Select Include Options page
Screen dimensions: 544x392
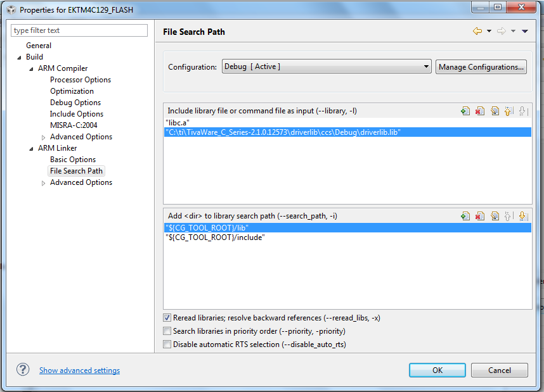[x=76, y=114]
